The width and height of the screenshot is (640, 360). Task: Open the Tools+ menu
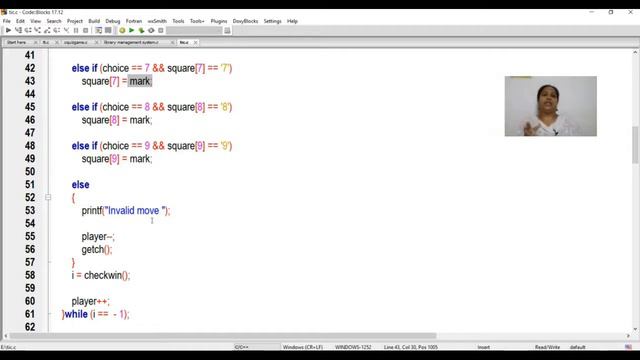coord(197,21)
